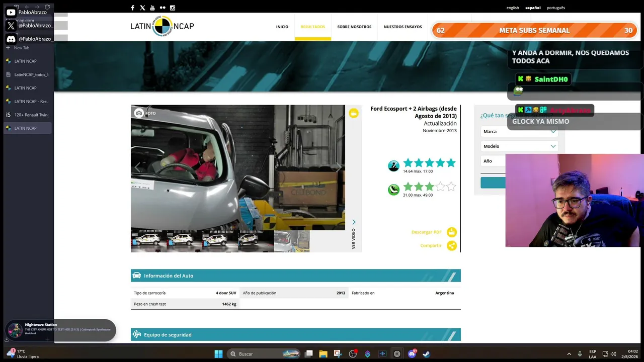Open Steam from the taskbar
This screenshot has width=644, height=362.
coord(426,354)
